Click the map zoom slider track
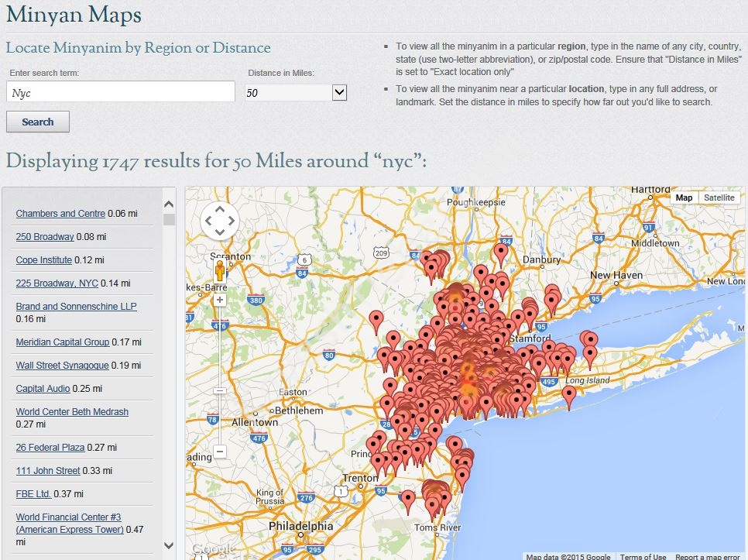Viewport: 748px width, 560px height. [220, 364]
